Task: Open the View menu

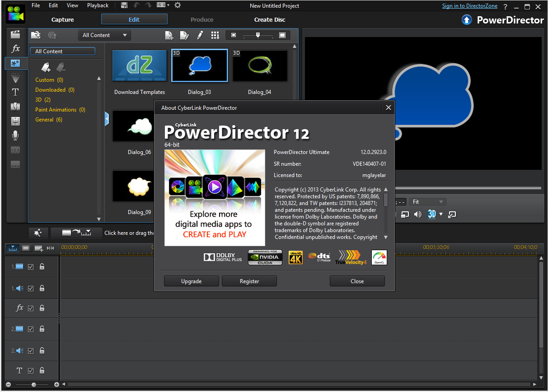Action: [x=72, y=5]
